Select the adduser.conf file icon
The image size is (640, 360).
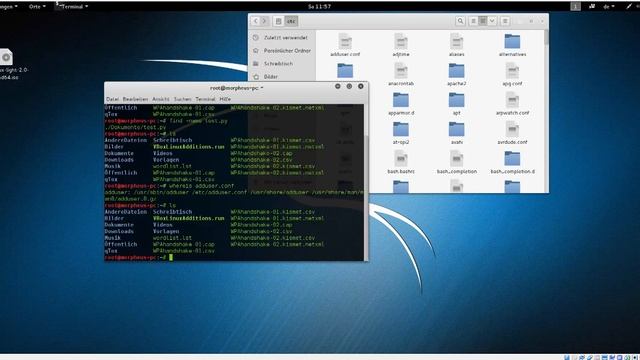pyautogui.click(x=345, y=41)
